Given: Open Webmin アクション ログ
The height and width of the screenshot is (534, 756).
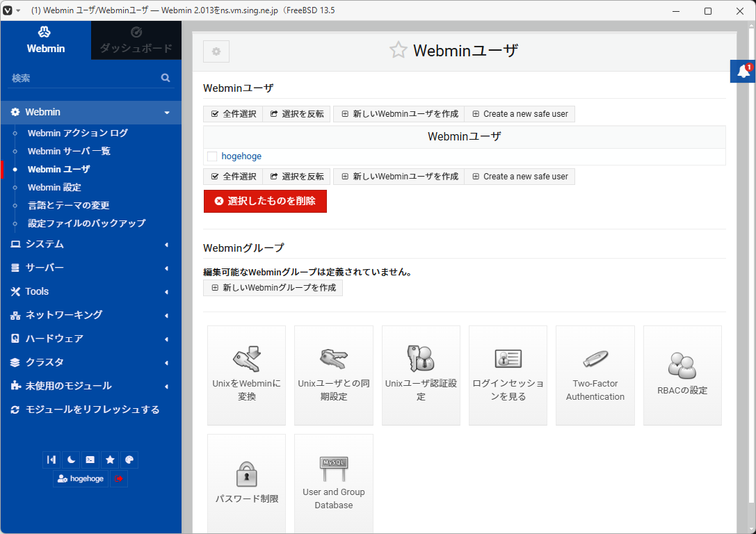Looking at the screenshot, I should [x=78, y=133].
